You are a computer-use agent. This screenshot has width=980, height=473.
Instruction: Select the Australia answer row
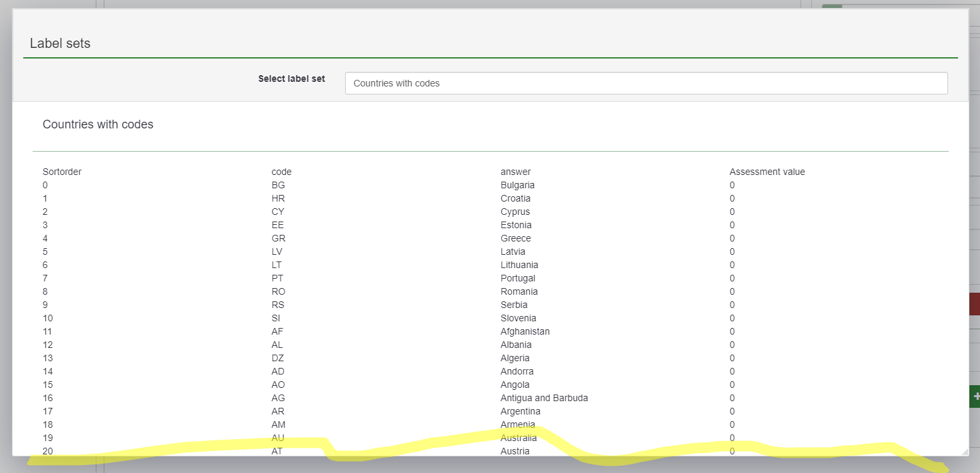click(x=518, y=438)
